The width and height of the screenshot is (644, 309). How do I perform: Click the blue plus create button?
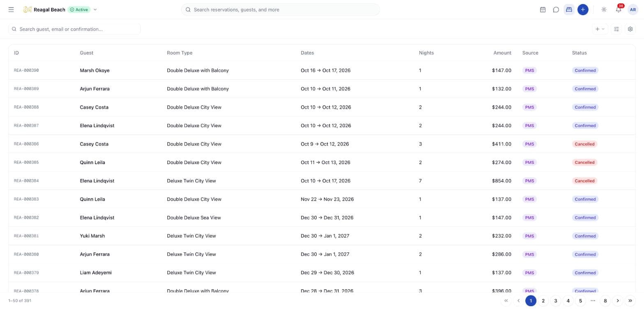click(x=582, y=9)
